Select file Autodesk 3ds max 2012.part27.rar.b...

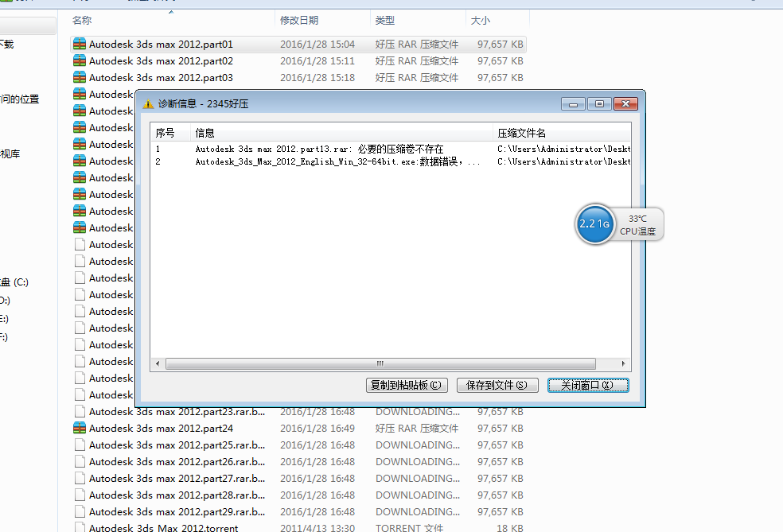click(298, 478)
